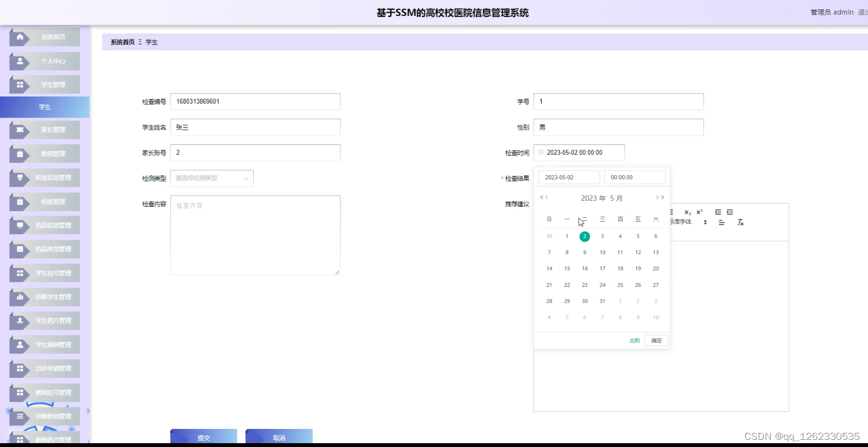Apply subscript formatting in editor
Viewport: 868px width, 447px height.
click(x=688, y=212)
